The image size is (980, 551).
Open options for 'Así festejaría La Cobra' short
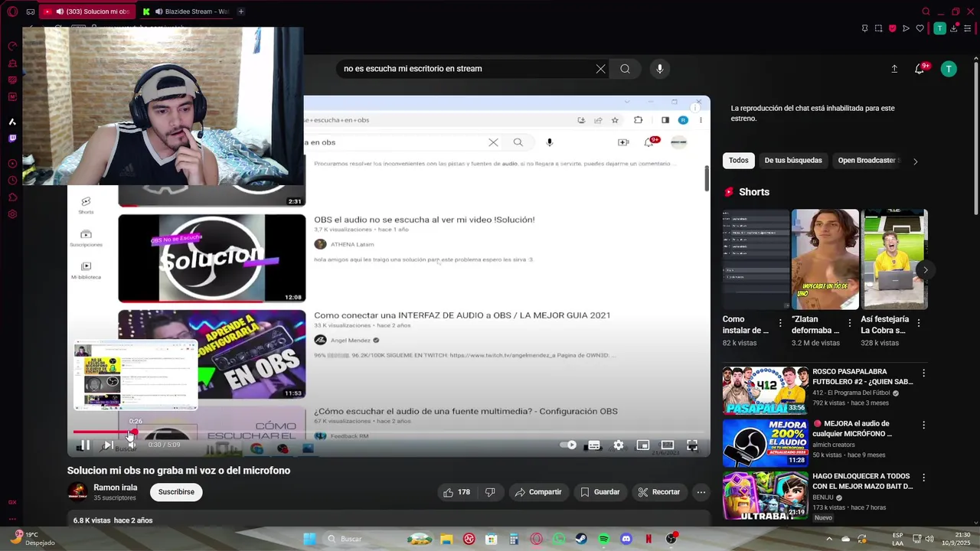(919, 323)
